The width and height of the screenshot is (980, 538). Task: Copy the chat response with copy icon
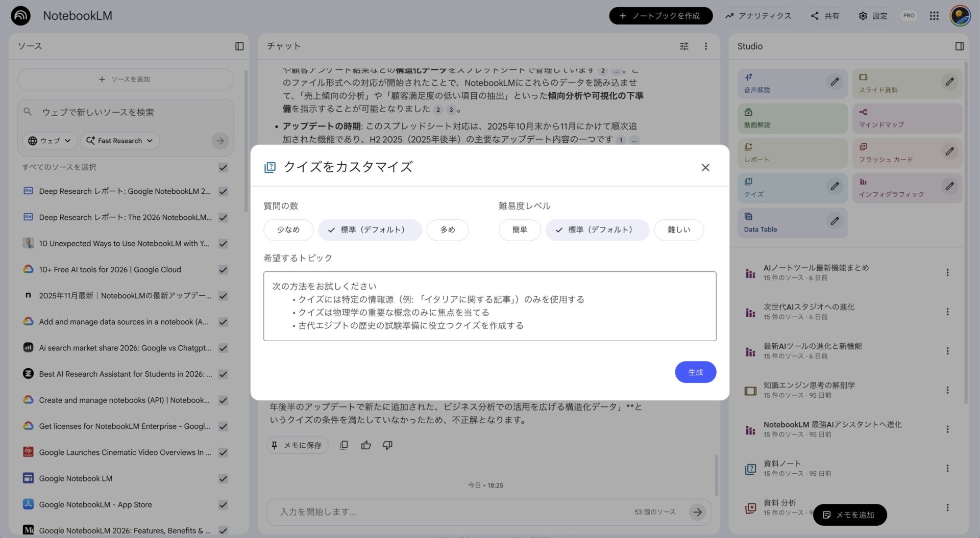(344, 445)
